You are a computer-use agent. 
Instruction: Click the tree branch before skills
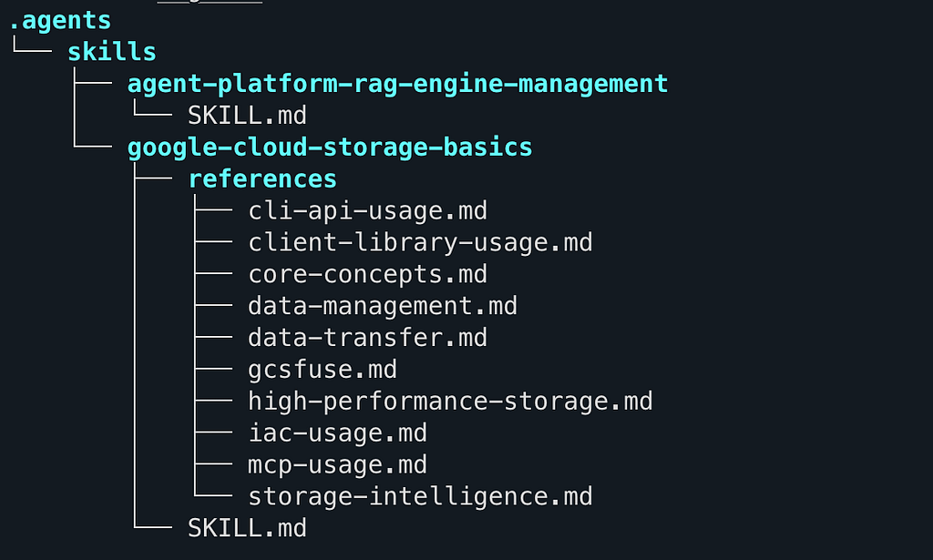pos(32,46)
